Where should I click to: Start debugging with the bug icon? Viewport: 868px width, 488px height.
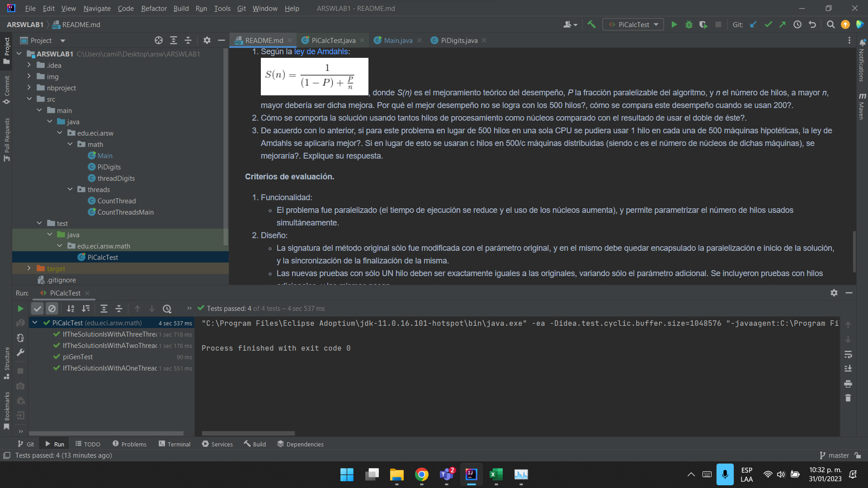click(x=689, y=24)
